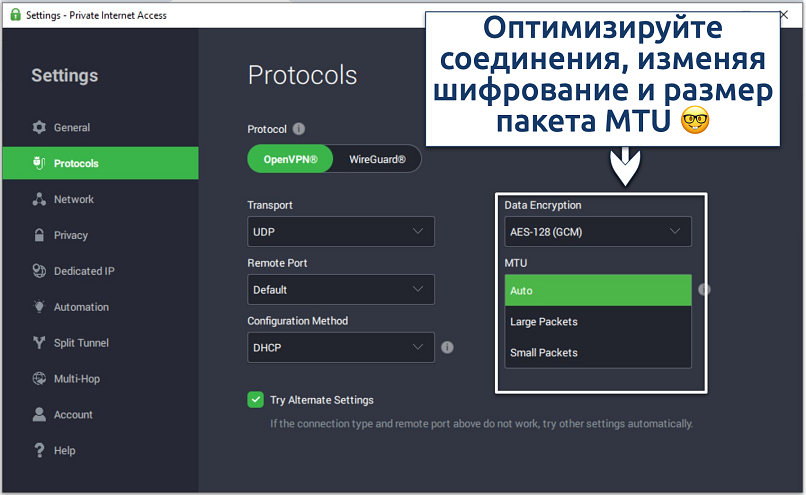This screenshot has height=495, width=806.
Task: Click the Data Encryption field label
Action: coord(543,205)
